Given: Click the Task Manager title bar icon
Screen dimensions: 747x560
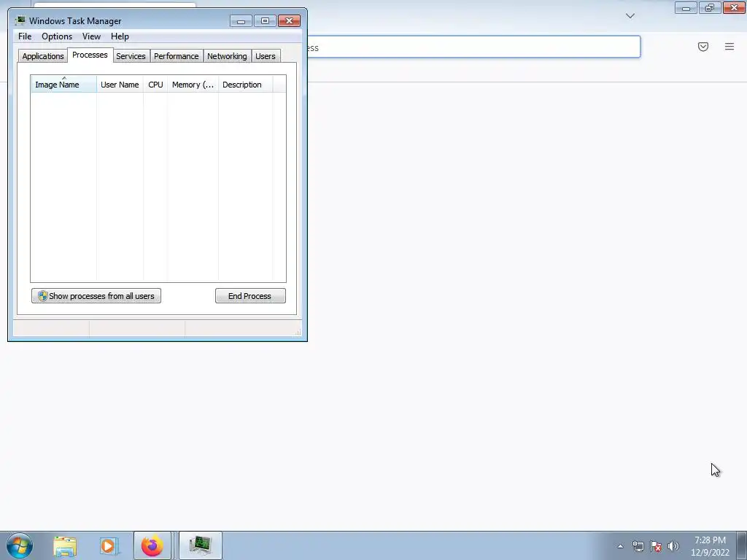Looking at the screenshot, I should tap(20, 21).
